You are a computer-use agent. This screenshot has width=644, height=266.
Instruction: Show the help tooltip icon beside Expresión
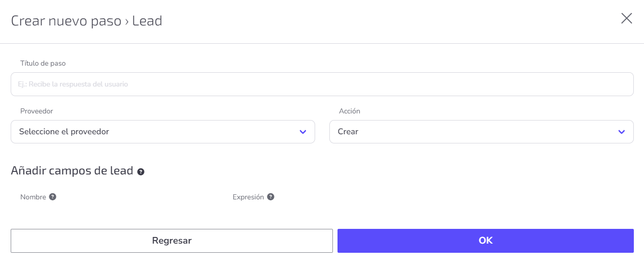pyautogui.click(x=270, y=197)
